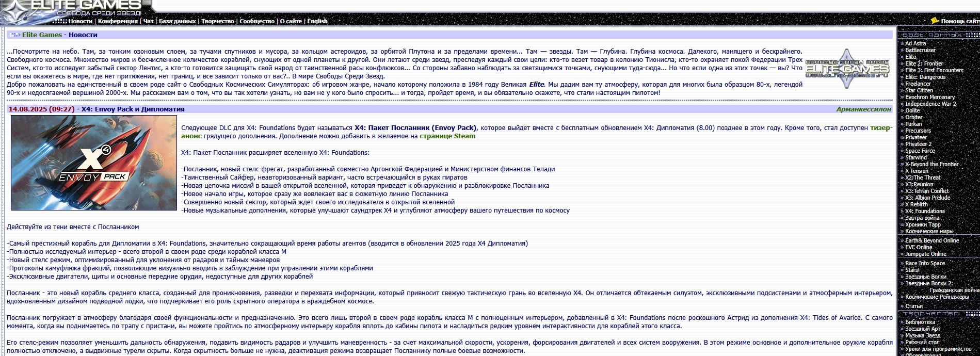Screen dimensions: 980x356
Task: Open the Earth& Beyond Online link
Action: pos(932,240)
